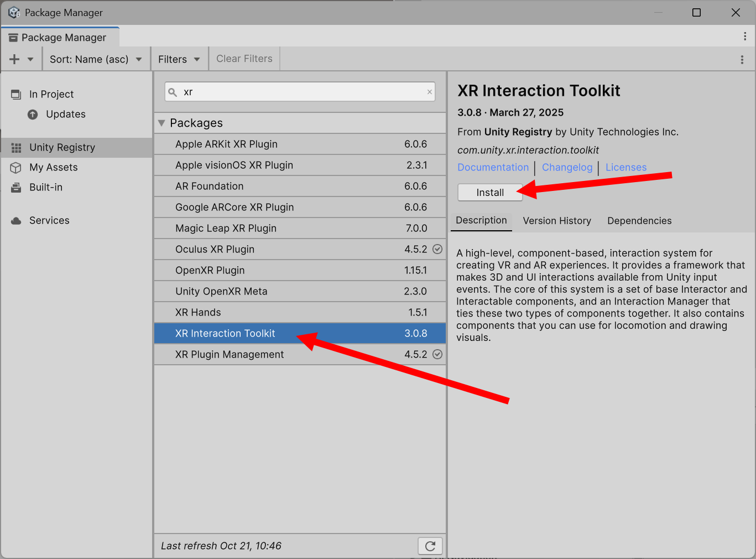Select Unity OpenXR Meta package
The image size is (756, 559).
pyautogui.click(x=300, y=291)
